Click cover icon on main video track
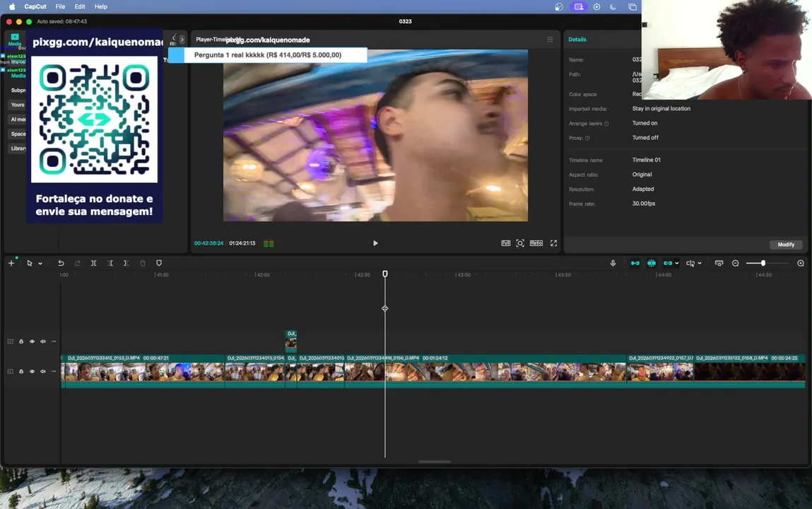812x509 pixels. pyautogui.click(x=11, y=371)
